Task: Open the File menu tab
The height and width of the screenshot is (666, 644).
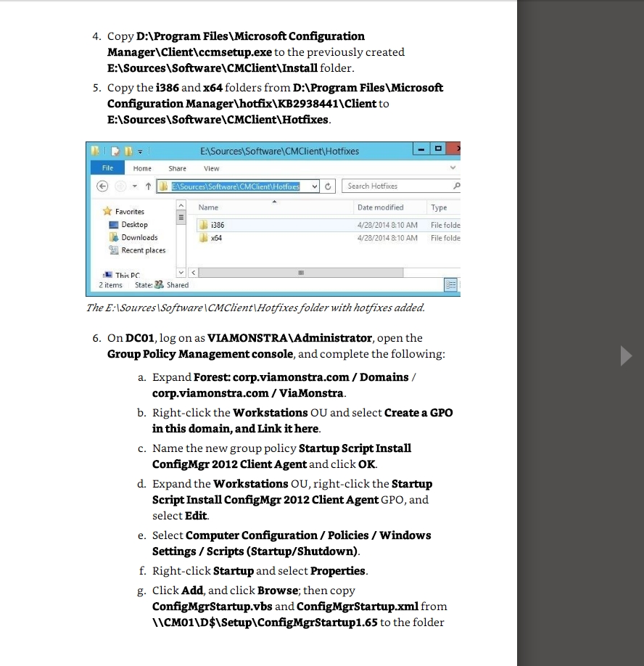Action: point(107,168)
